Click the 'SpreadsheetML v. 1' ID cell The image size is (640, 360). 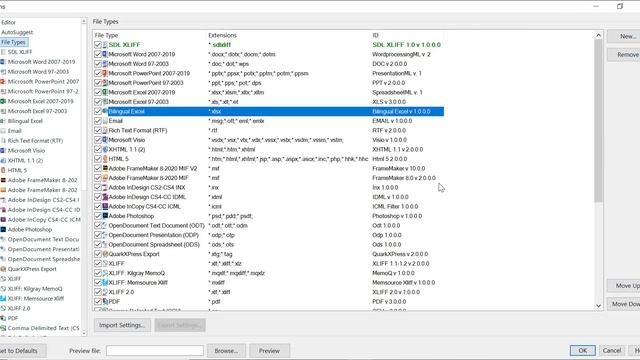397,92
